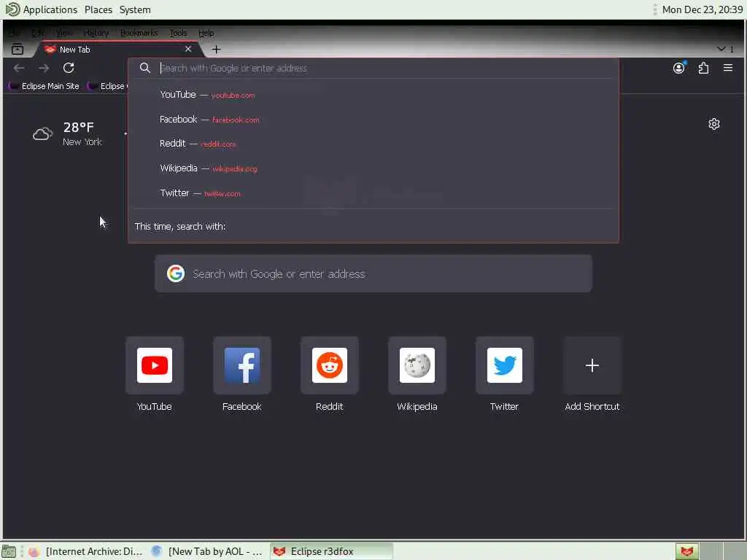Click the Eclipse r3dfox taskbar button
Image resolution: width=747 pixels, height=560 pixels.
click(x=332, y=551)
